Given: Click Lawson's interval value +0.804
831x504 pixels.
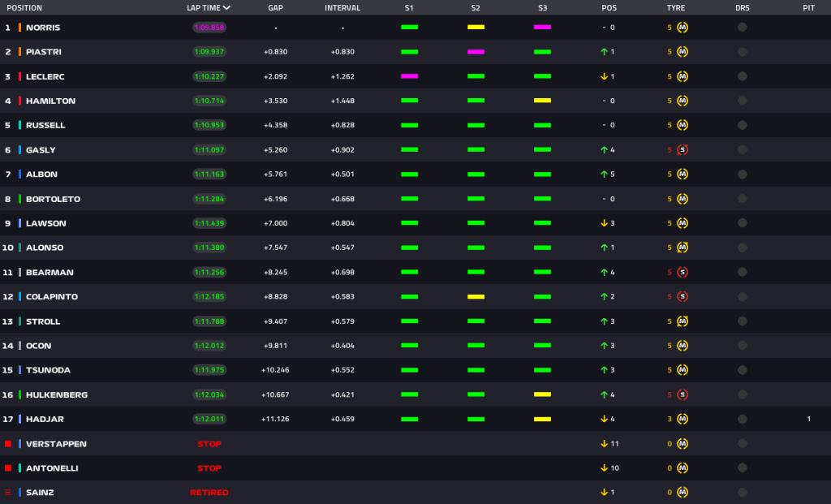Looking at the screenshot, I should [342, 223].
